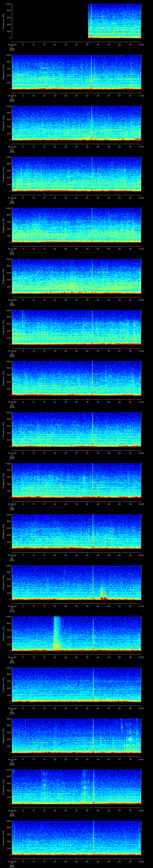Click the 16:17:00 start time label

pos(12,453)
